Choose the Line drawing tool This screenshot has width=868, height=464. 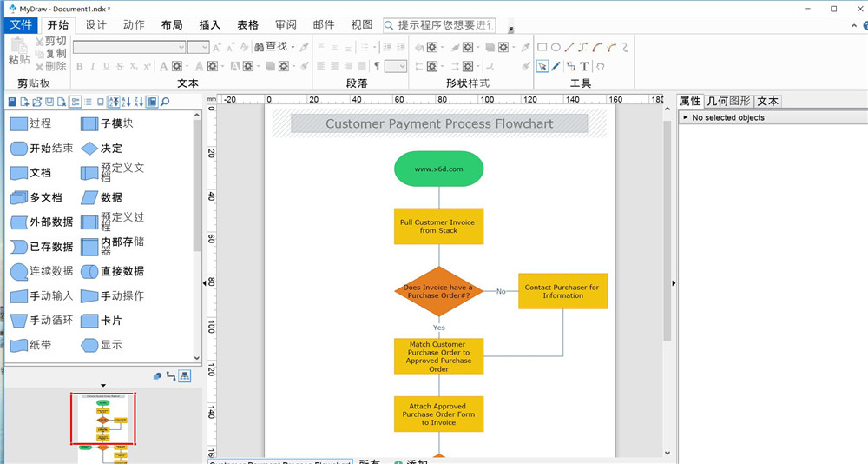tap(569, 47)
